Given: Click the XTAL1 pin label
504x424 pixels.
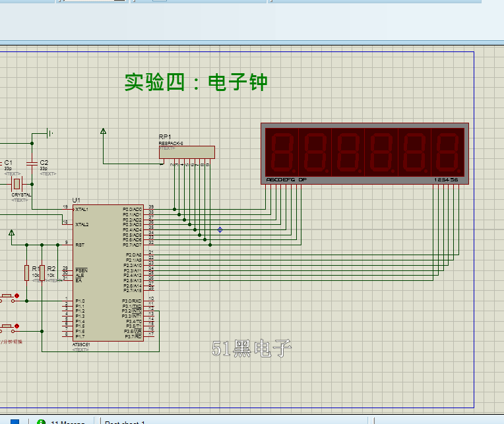Looking at the screenshot, I should [82, 210].
